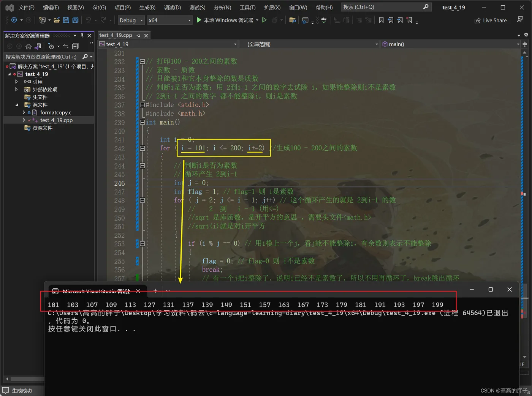This screenshot has height=396, width=532.
Task: Open the test_4_19 project scope dropdown
Action: 168,44
